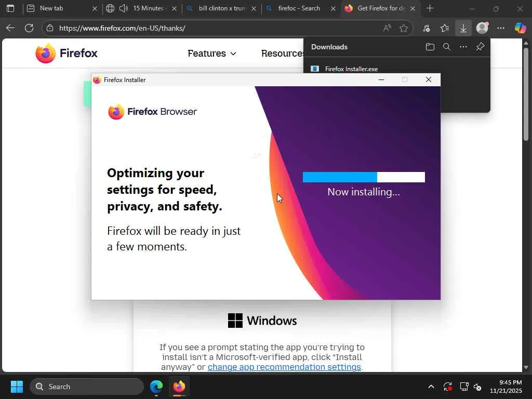Open Edge Settings and more menu
Image resolution: width=532 pixels, height=399 pixels.
(501, 28)
